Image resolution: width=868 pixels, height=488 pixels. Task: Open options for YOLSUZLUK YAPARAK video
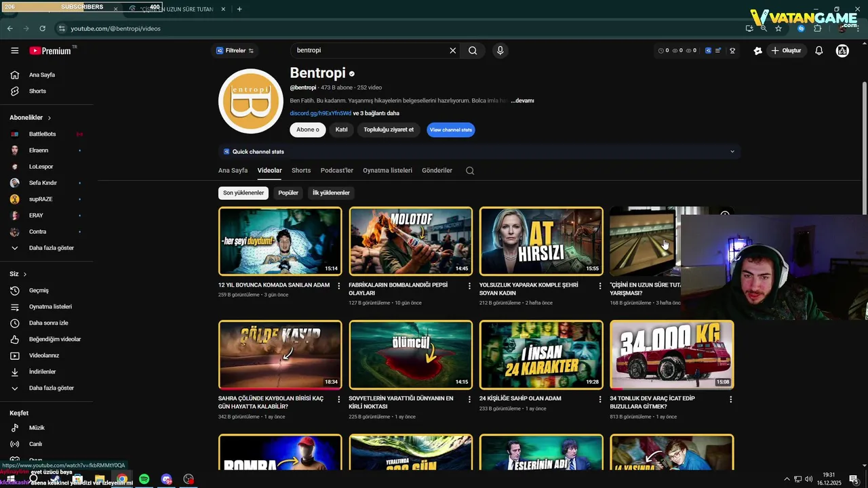599,286
